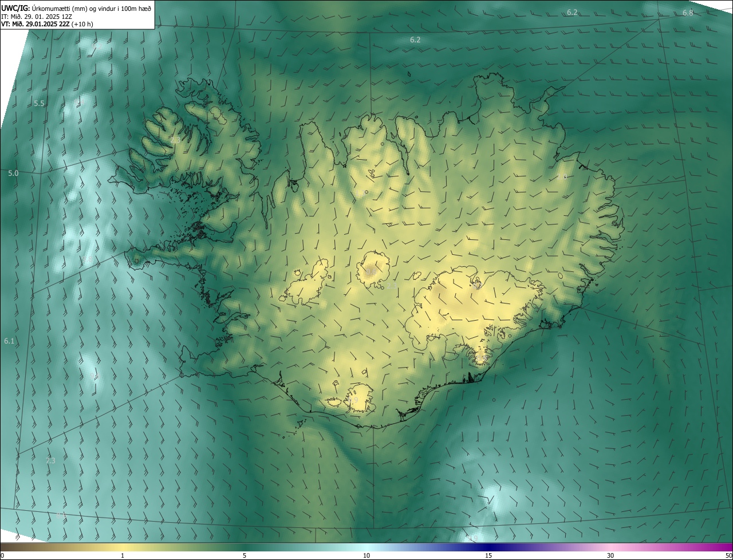Pick the dark blue color at scale 15
The width and height of the screenshot is (733, 560).
(488, 547)
